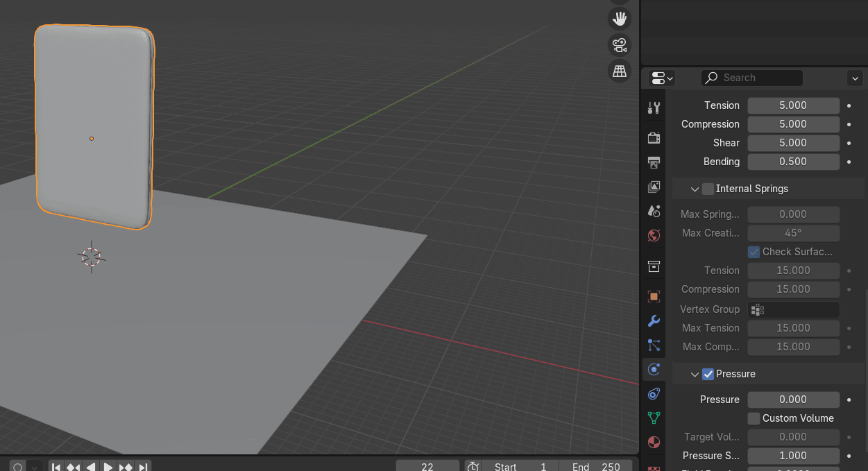Open the Object Data green triangle icon
This screenshot has width=868, height=471.
654,418
